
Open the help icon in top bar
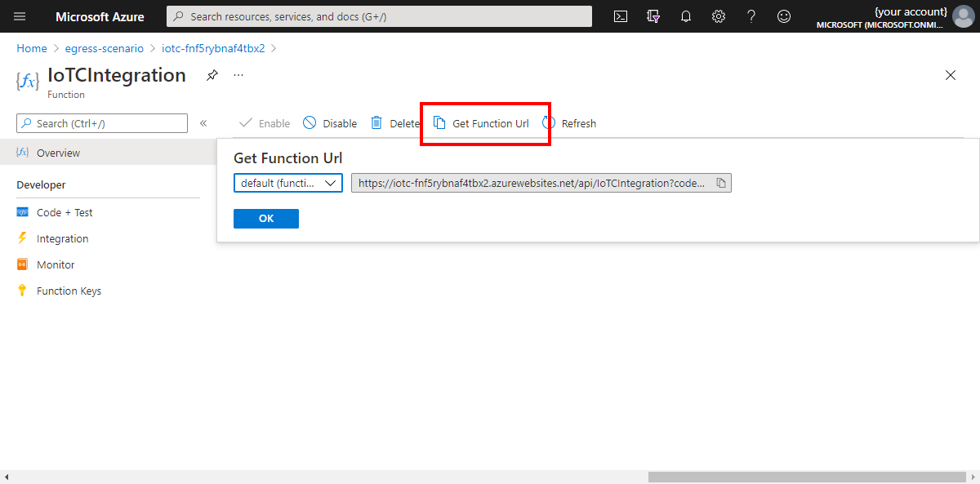click(751, 16)
